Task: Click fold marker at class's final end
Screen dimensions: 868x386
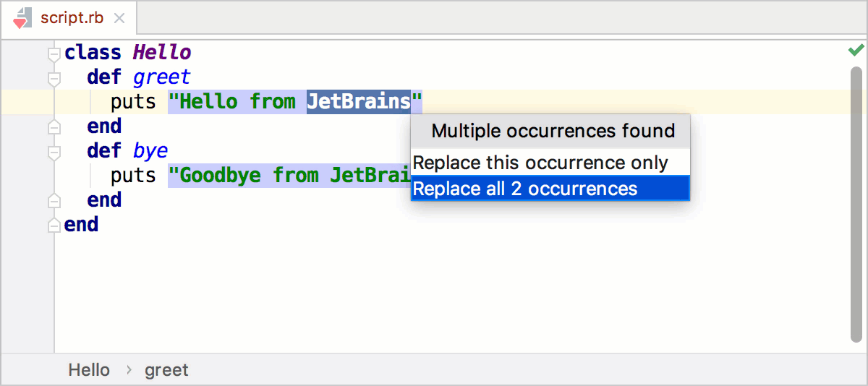Action: [x=54, y=226]
